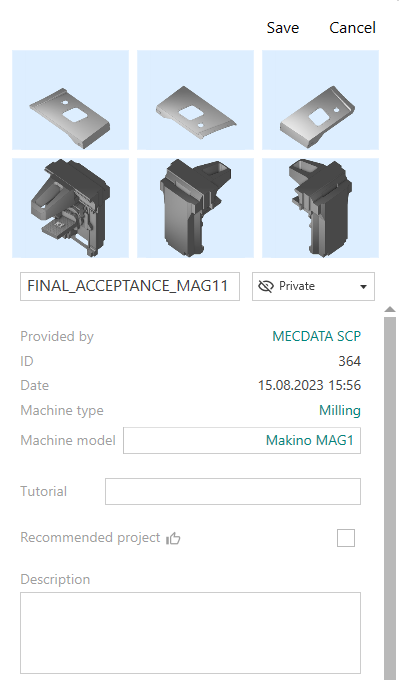Click the thumbs-up Recommended project icon

point(173,538)
